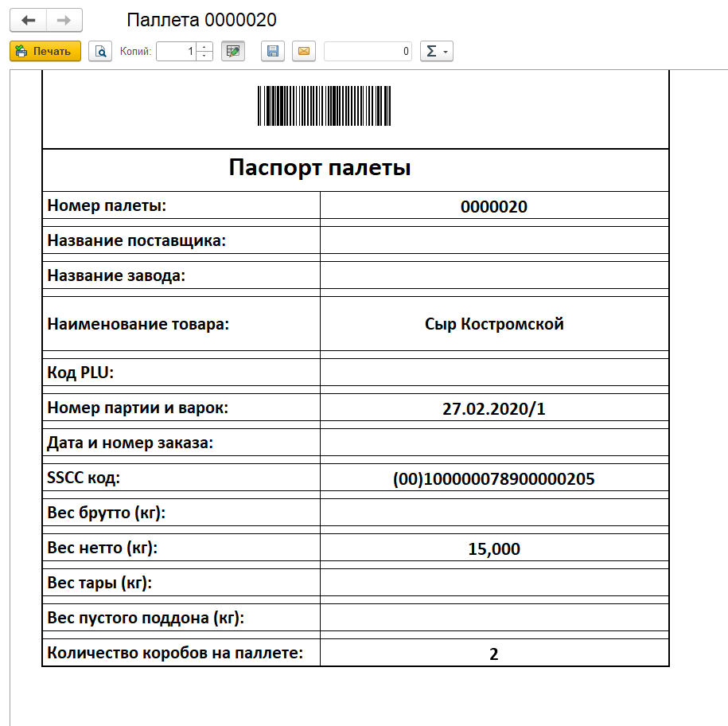Open the sigma sum dropdown
Screen dimensions: 728x726
coord(436,52)
